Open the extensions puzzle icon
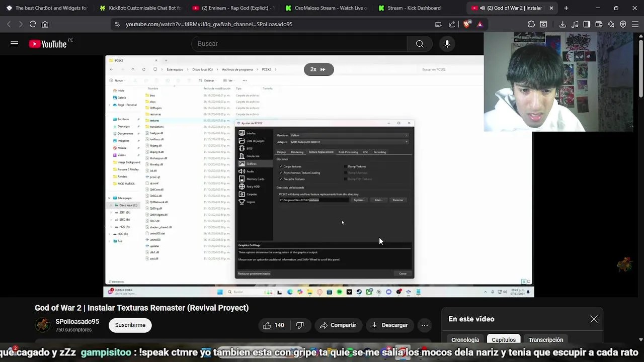This screenshot has height=362, width=644. (x=531, y=24)
